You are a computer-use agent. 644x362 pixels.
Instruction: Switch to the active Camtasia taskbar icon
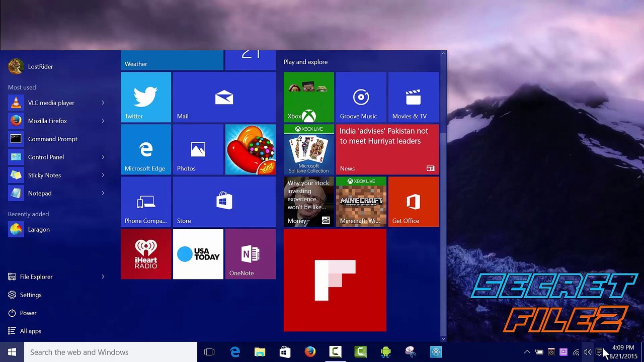(335, 352)
